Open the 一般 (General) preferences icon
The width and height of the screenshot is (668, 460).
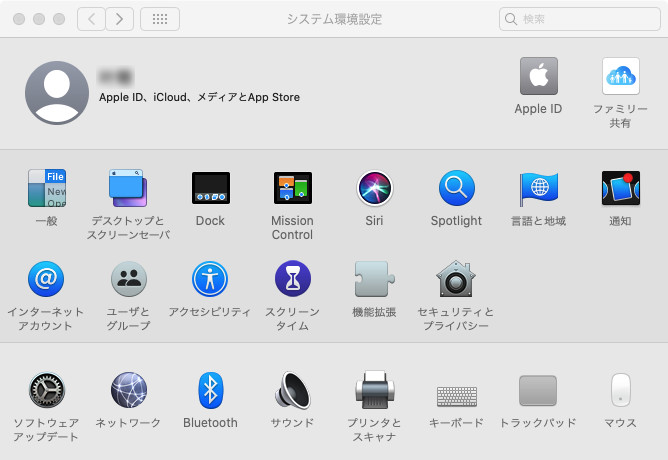pyautogui.click(x=47, y=188)
